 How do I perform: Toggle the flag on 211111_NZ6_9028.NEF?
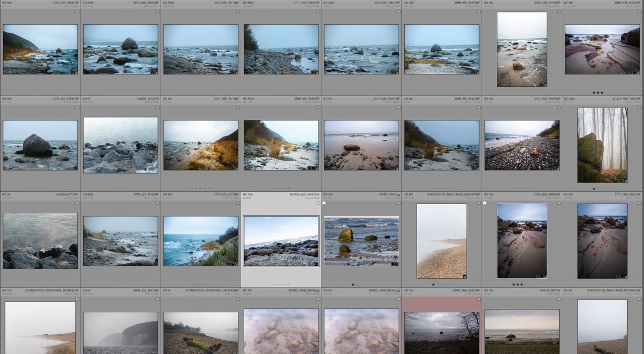point(485,203)
